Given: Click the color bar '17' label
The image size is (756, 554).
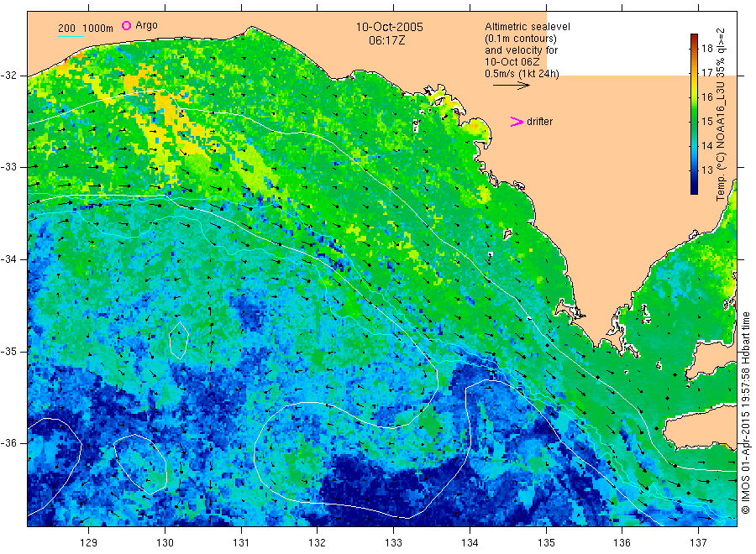Looking at the screenshot, I should tap(706, 73).
